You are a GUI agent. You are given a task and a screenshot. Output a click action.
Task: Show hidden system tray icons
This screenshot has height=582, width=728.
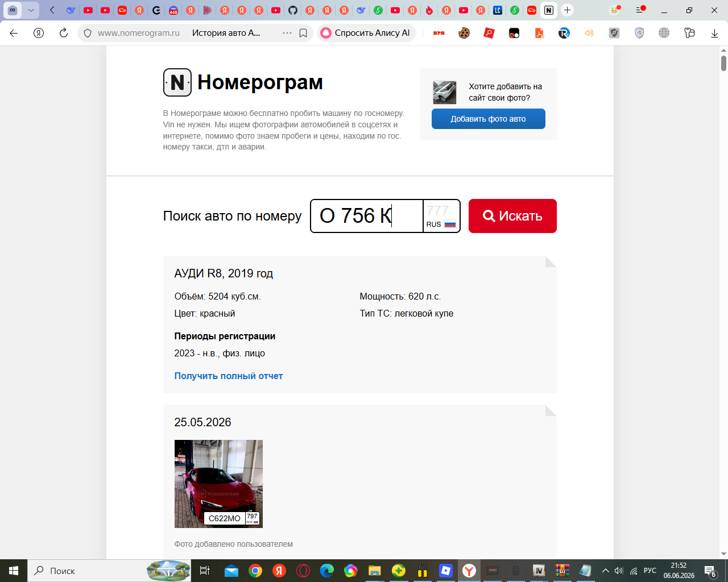pyautogui.click(x=605, y=571)
